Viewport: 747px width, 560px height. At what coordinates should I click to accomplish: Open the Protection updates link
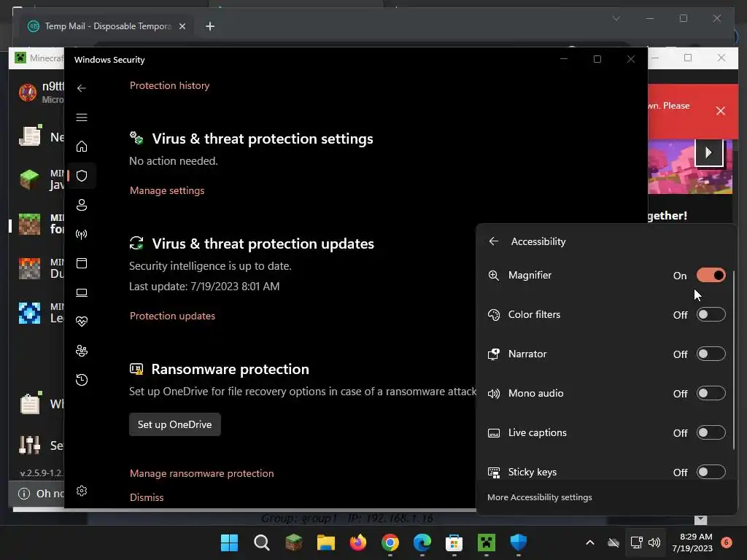(x=172, y=316)
